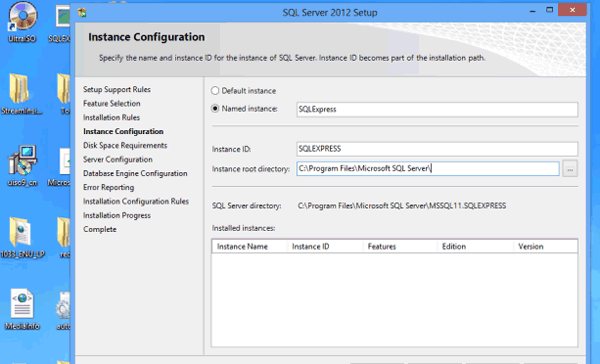Click Installation Progress step
Viewport: 600px width, 364px height.
[117, 215]
